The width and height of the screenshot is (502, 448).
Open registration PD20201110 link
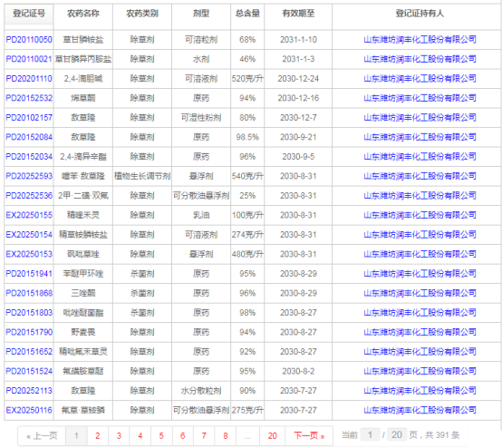coord(29,79)
